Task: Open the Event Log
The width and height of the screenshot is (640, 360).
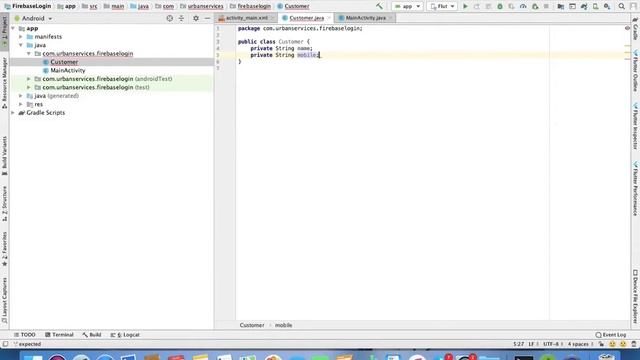Action: pyautogui.click(x=611, y=335)
